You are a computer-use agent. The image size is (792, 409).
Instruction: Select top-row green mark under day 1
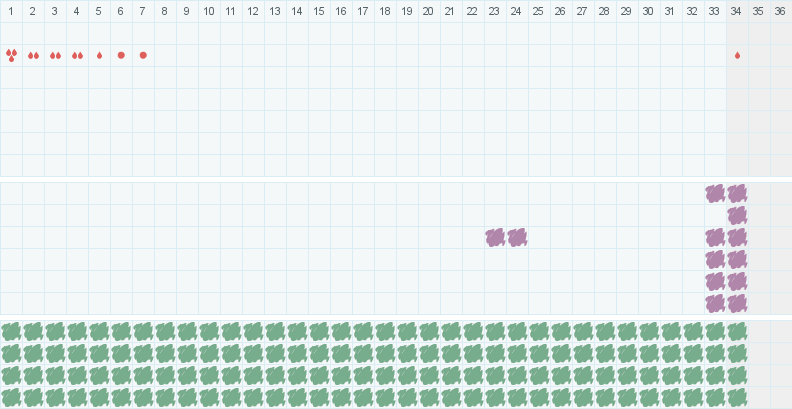tap(11, 332)
